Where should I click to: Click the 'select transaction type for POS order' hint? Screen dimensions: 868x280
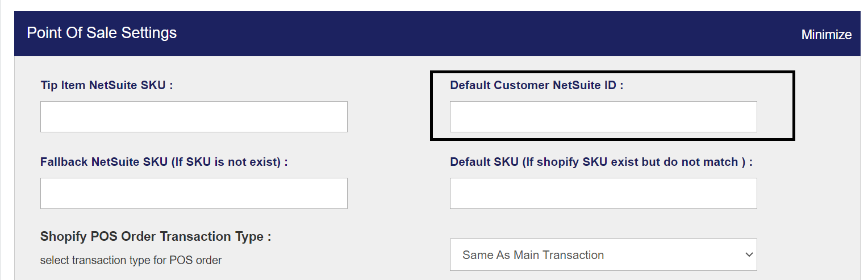pyautogui.click(x=131, y=261)
